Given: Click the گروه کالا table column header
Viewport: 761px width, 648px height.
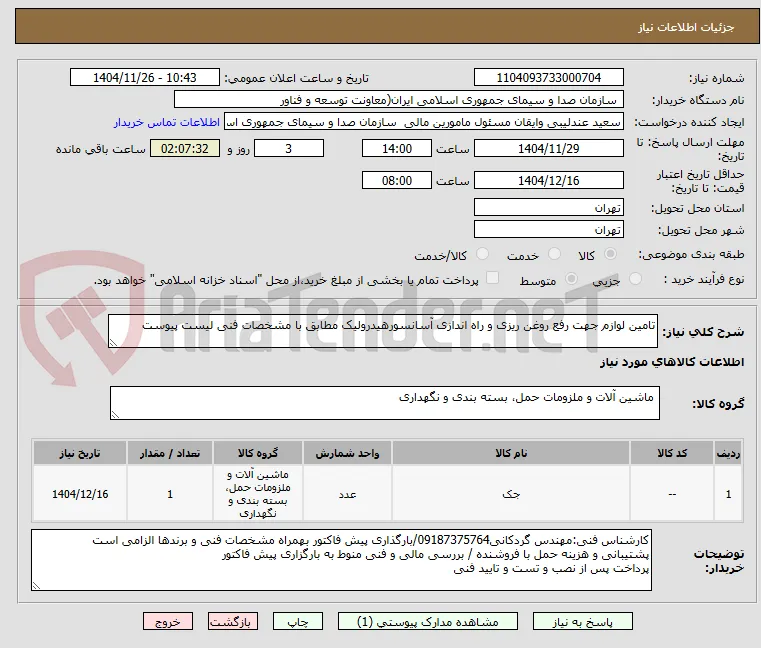Looking at the screenshot, I should pos(258,453).
